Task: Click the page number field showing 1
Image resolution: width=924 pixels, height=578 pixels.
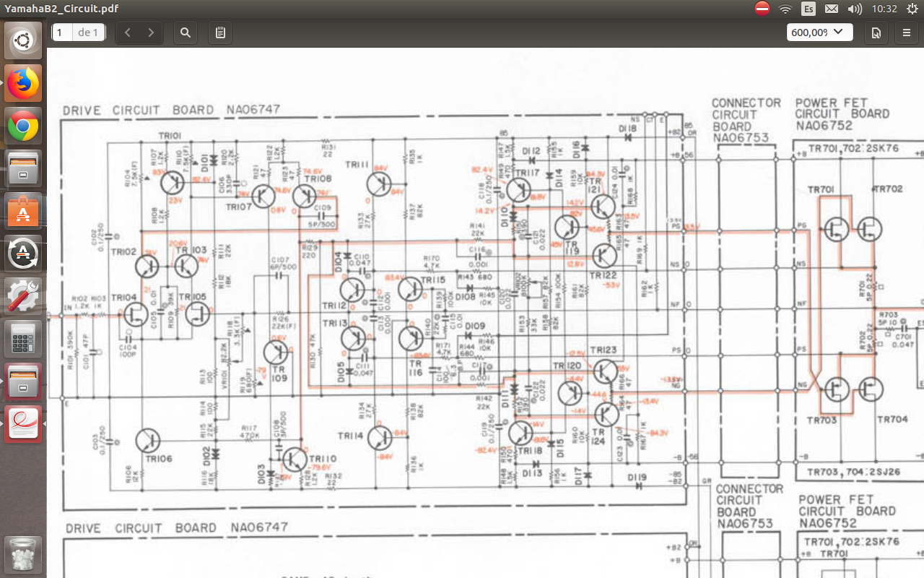Action: (x=62, y=33)
